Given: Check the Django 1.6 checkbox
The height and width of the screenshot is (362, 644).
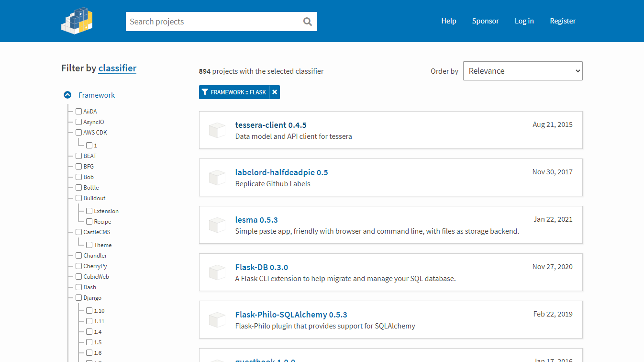Looking at the screenshot, I should [89, 352].
